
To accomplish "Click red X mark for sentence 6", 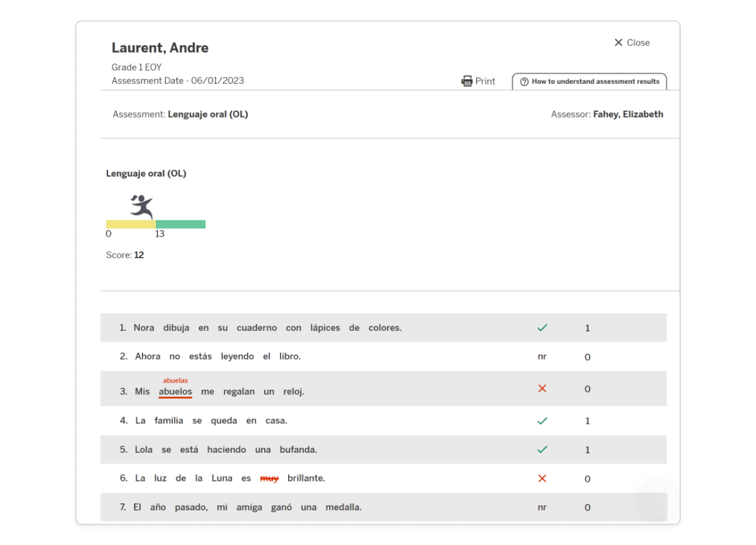I will [542, 478].
